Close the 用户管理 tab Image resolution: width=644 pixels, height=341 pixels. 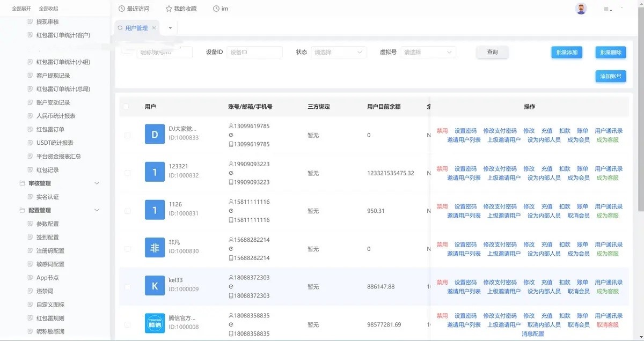pyautogui.click(x=154, y=28)
